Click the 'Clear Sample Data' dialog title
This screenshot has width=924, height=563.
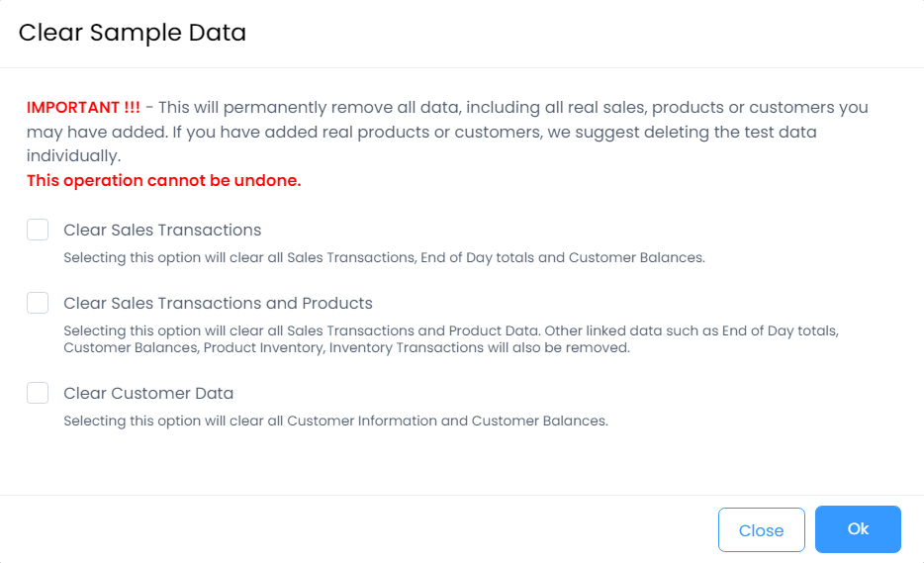pyautogui.click(x=133, y=33)
